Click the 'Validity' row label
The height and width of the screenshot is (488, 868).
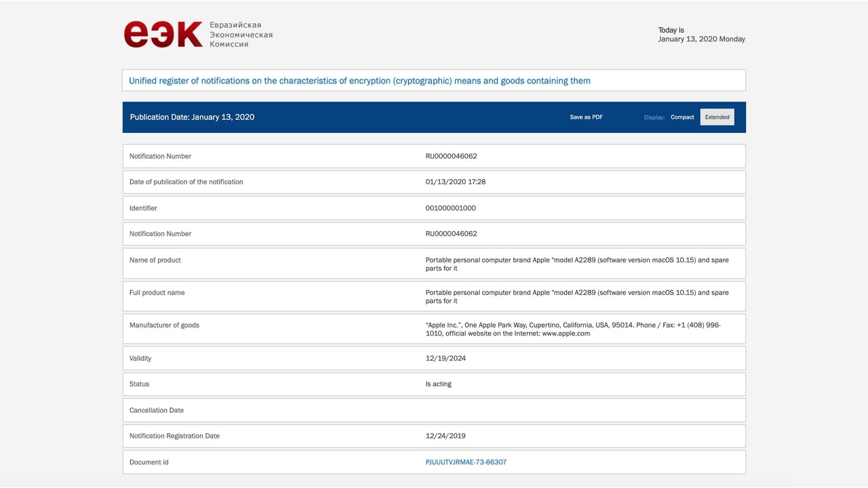tap(140, 359)
